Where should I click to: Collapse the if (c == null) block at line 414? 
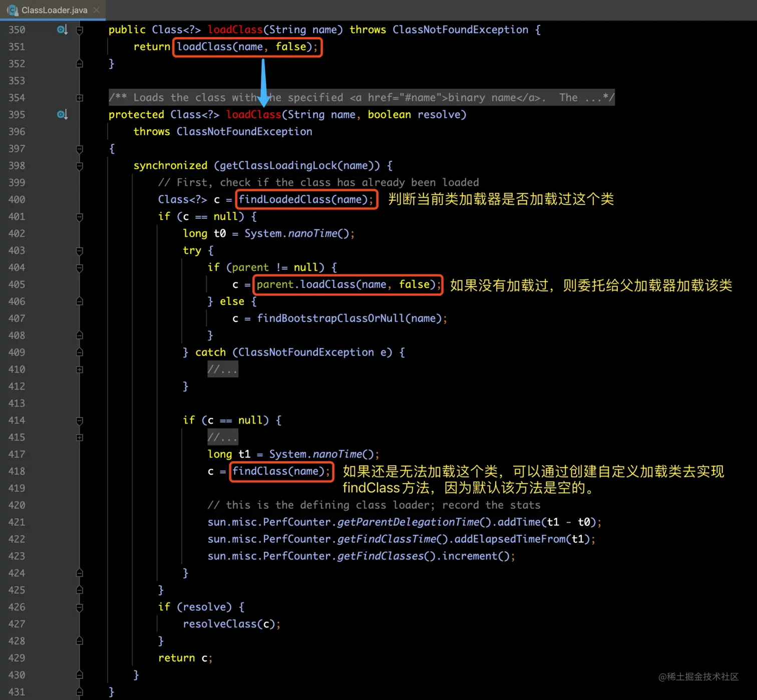tap(80, 421)
